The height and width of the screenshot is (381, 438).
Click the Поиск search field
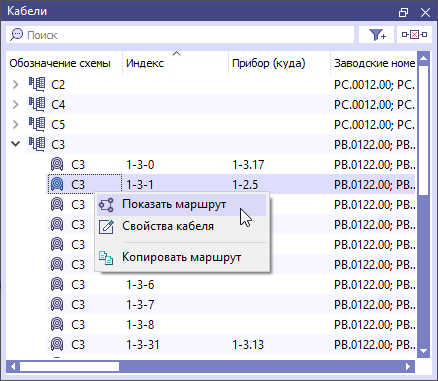[180, 35]
